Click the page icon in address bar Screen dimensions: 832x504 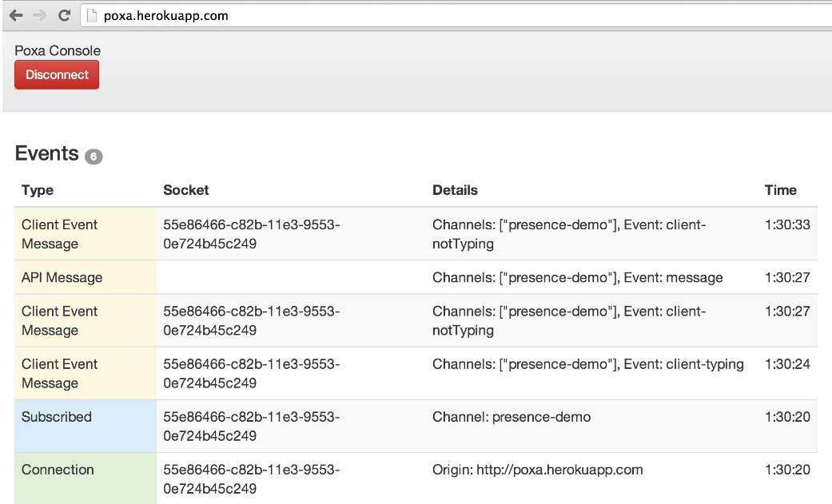click(92, 16)
